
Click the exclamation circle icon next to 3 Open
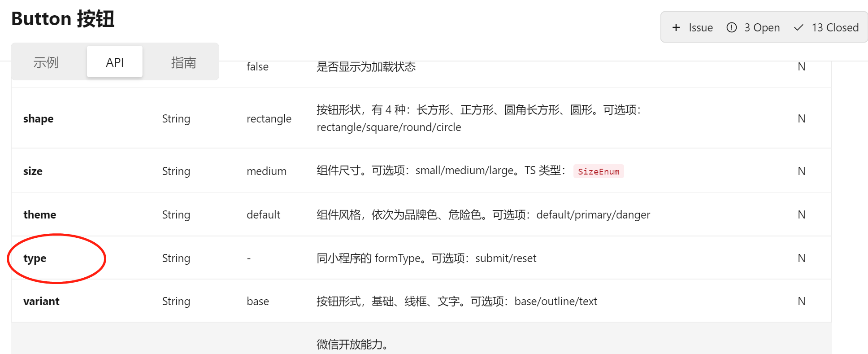[731, 27]
